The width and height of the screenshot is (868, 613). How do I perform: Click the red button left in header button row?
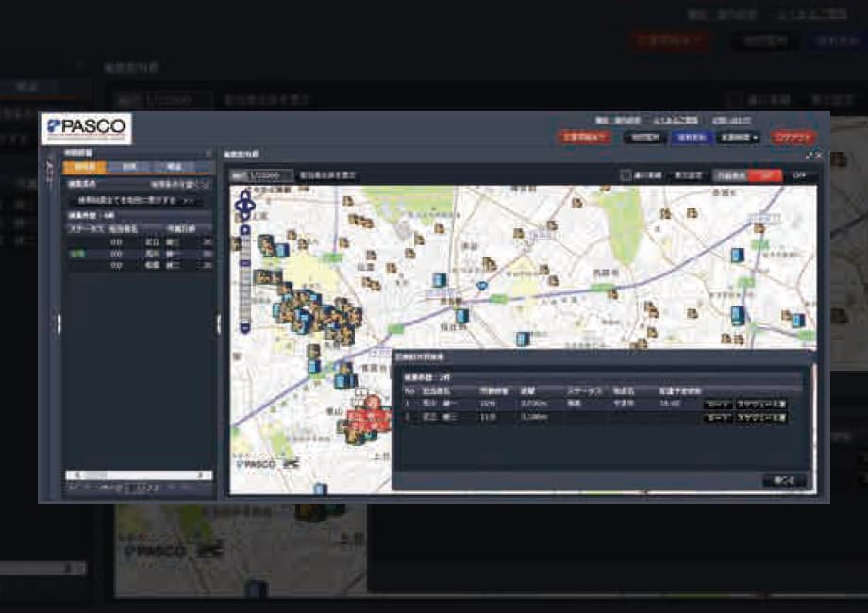coord(585,137)
